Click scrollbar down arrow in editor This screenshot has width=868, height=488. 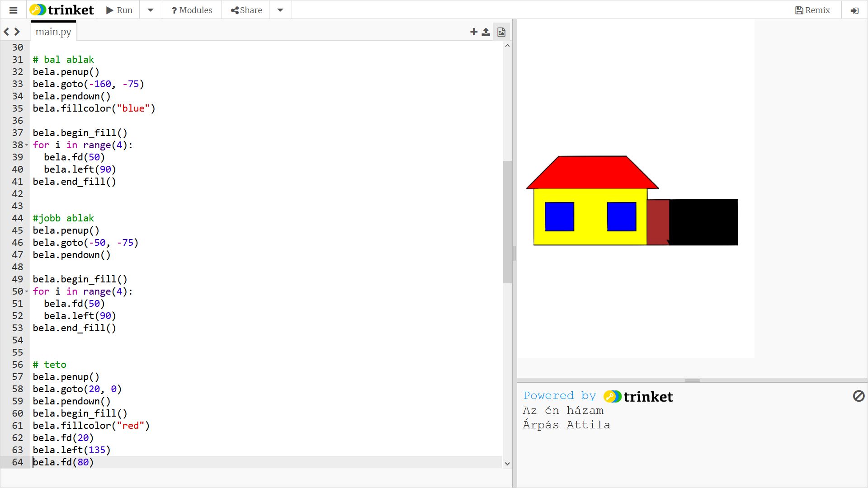point(507,464)
